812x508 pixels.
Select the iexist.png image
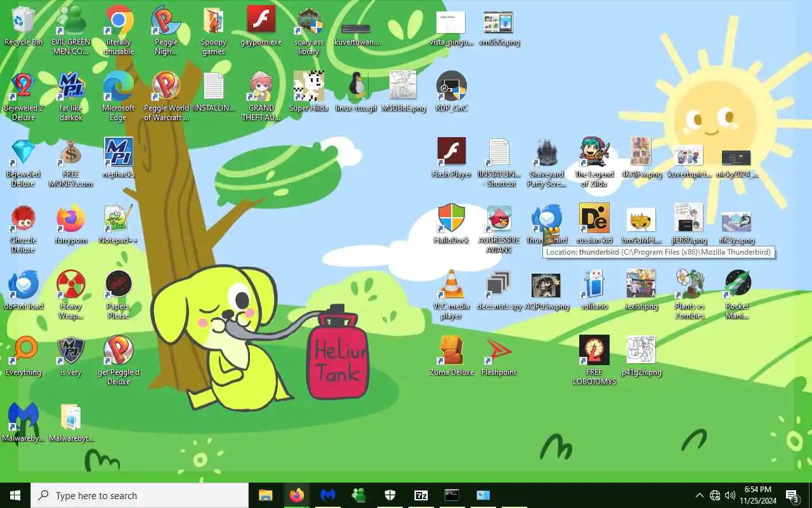(x=641, y=291)
